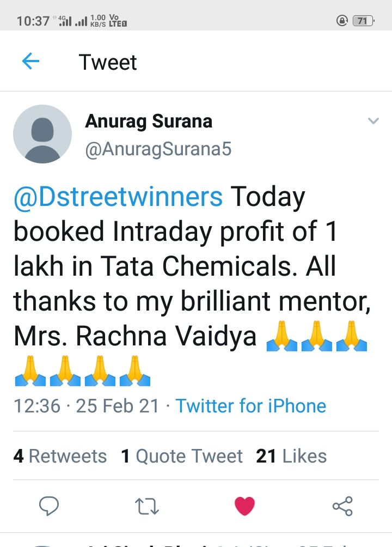This screenshot has width=392, height=547.
Task: Tap the rotation lock status icon
Action: (342, 21)
